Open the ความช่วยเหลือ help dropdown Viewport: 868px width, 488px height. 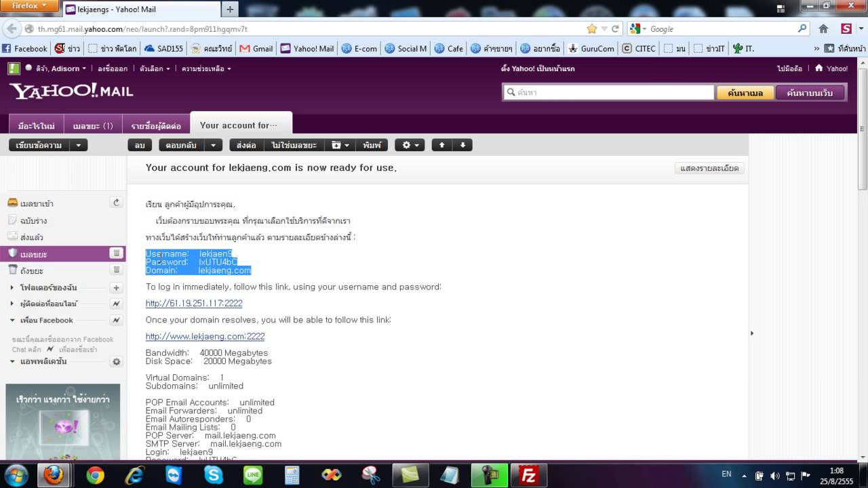click(206, 68)
